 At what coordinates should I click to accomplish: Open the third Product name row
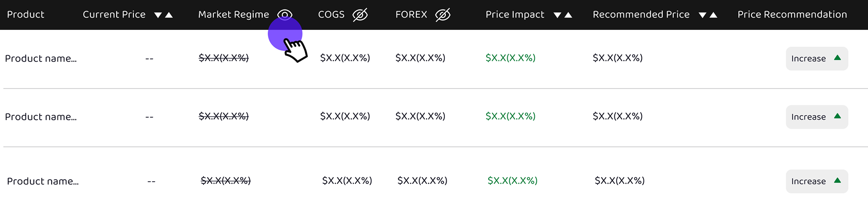click(x=43, y=181)
